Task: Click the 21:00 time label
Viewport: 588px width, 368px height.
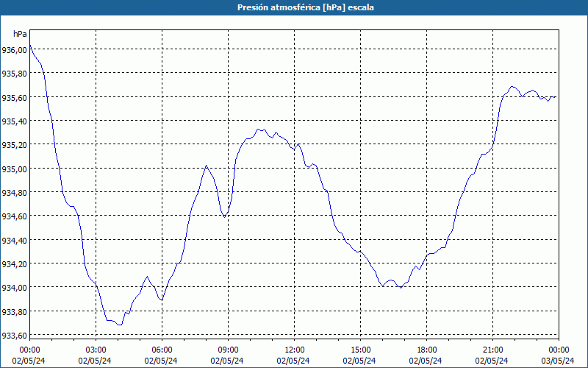Action: tap(492, 350)
